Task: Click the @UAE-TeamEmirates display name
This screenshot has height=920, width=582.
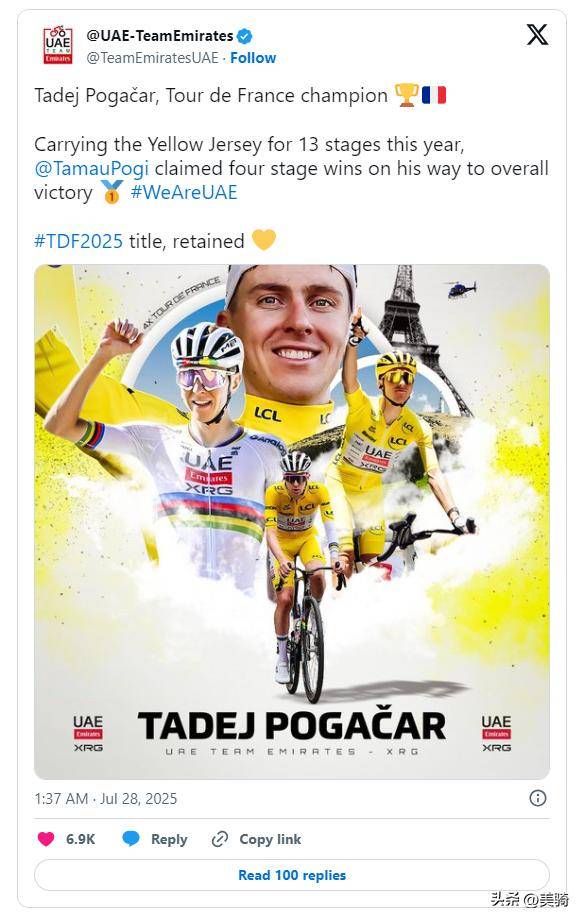Action: point(160,36)
